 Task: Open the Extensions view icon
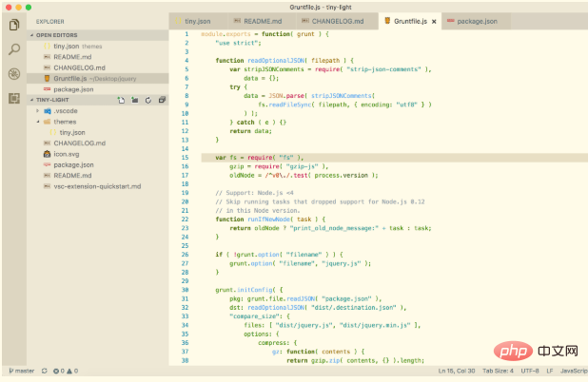(14, 99)
